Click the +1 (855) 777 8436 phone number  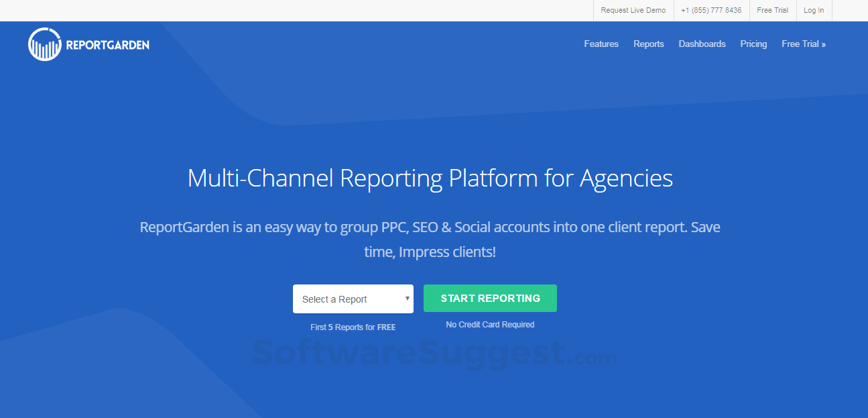point(711,10)
